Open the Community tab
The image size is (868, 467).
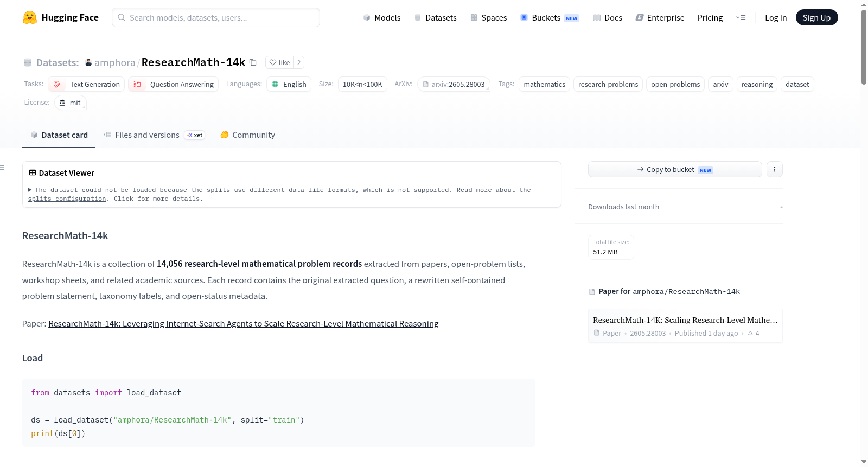click(x=247, y=135)
